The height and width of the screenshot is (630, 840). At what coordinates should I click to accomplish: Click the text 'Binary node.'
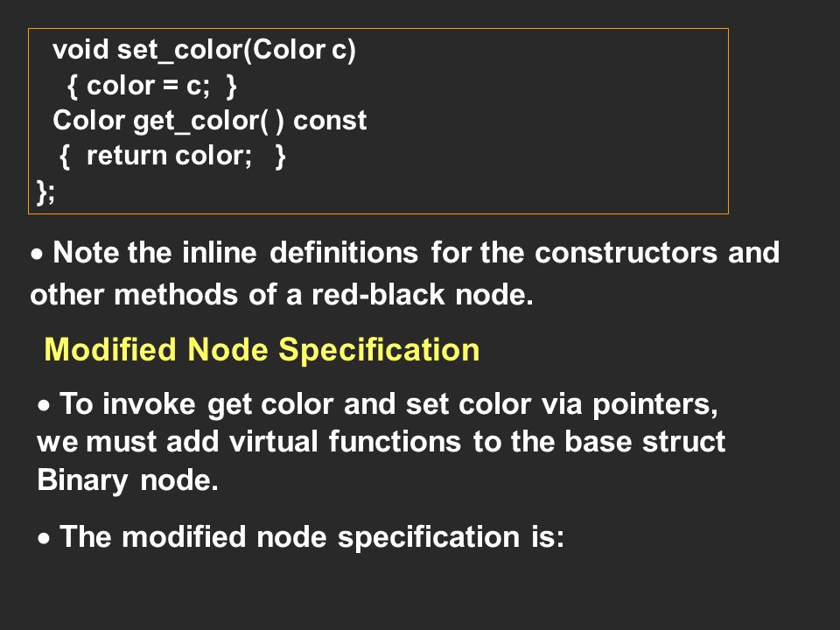tap(128, 480)
